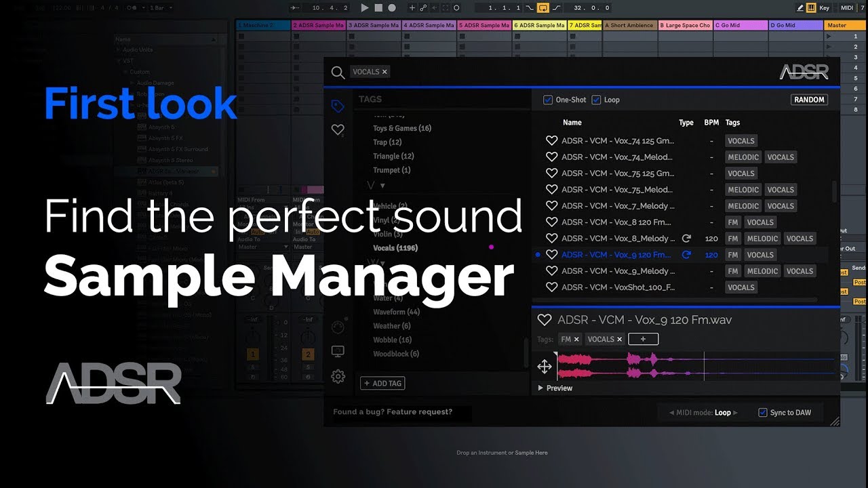This screenshot has height=488, width=868.
Task: Favorite the Vox_7_Melody sample heart
Action: pos(551,206)
